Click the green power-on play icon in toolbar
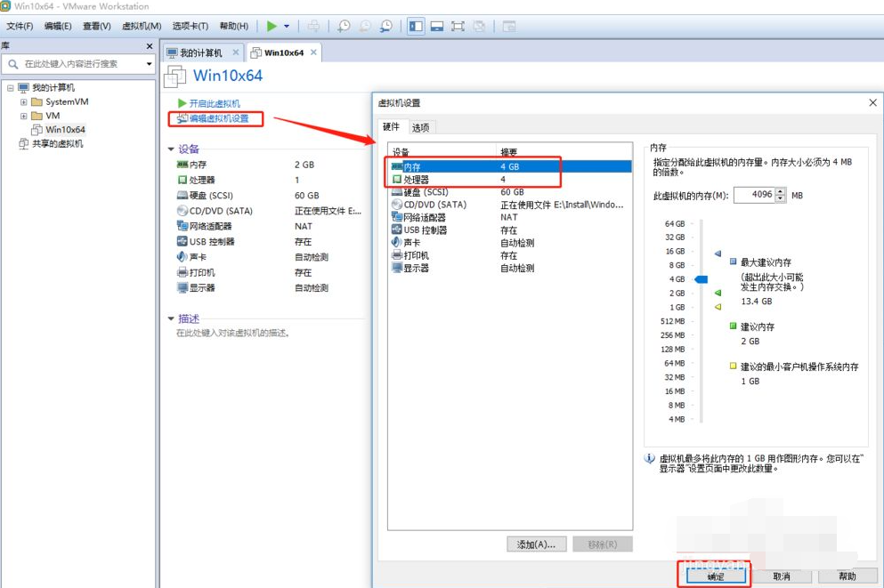Screen dimensions: 884x588 (272, 27)
